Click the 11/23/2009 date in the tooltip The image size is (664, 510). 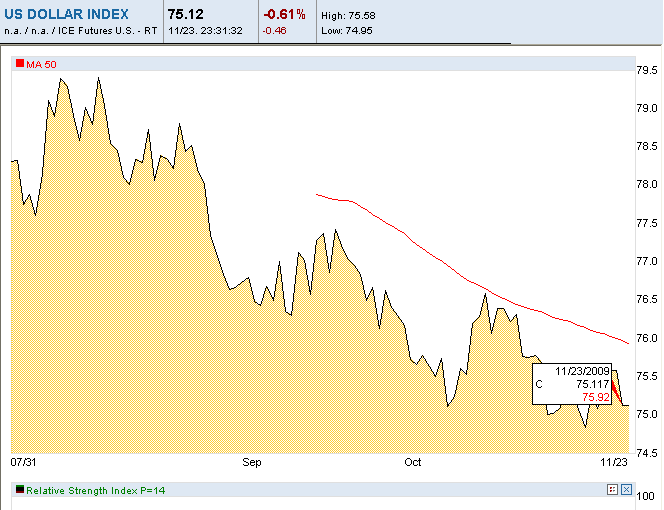tap(581, 369)
